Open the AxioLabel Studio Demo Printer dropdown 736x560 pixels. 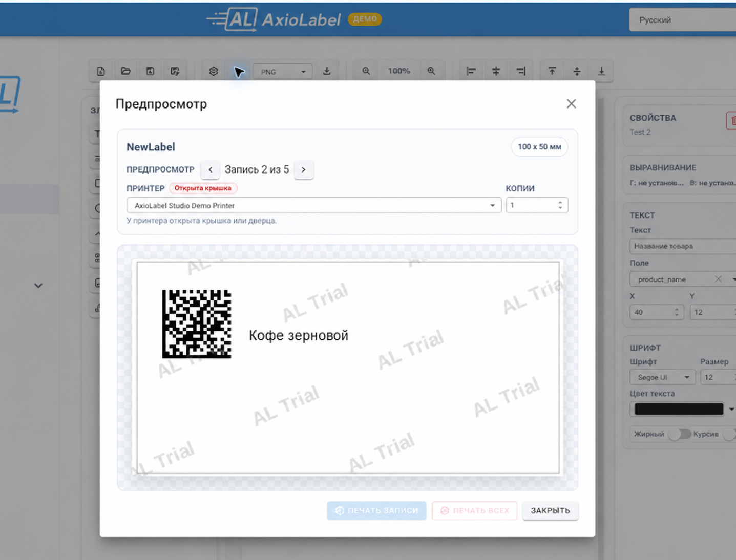[x=313, y=205]
